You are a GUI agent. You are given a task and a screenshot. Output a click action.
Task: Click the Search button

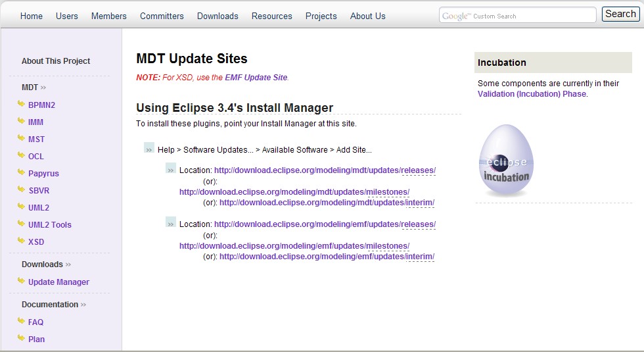[620, 14]
